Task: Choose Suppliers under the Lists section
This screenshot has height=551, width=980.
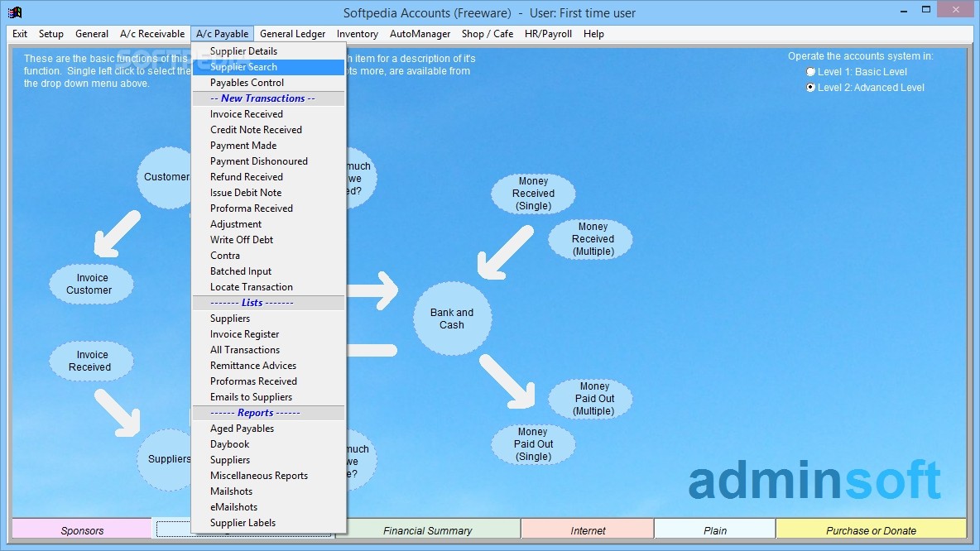Action: pos(269,319)
